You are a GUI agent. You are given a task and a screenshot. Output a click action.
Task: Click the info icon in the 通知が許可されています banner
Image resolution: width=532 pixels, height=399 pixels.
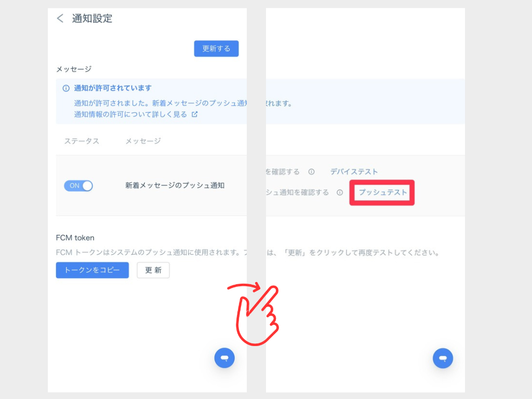66,88
